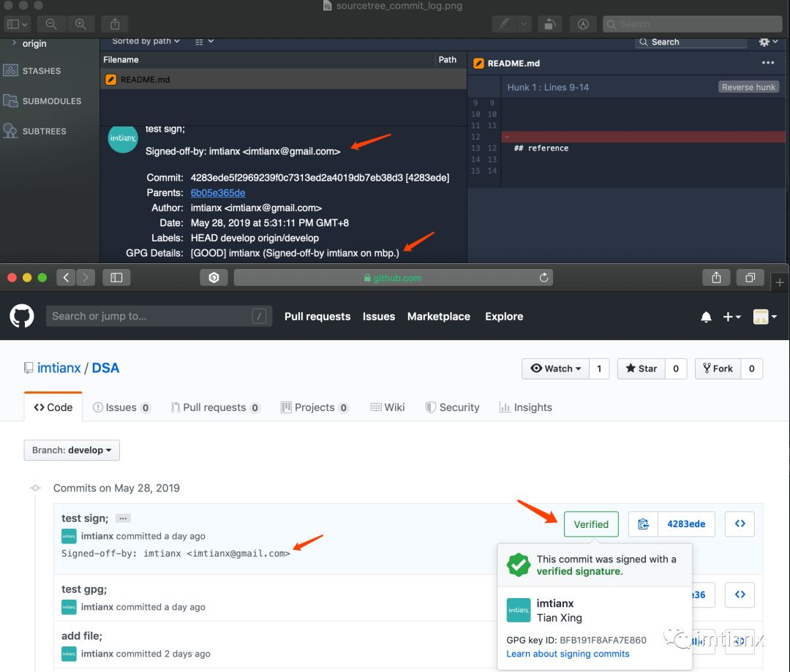
Task: Open Issues in GitHub header
Action: click(379, 317)
